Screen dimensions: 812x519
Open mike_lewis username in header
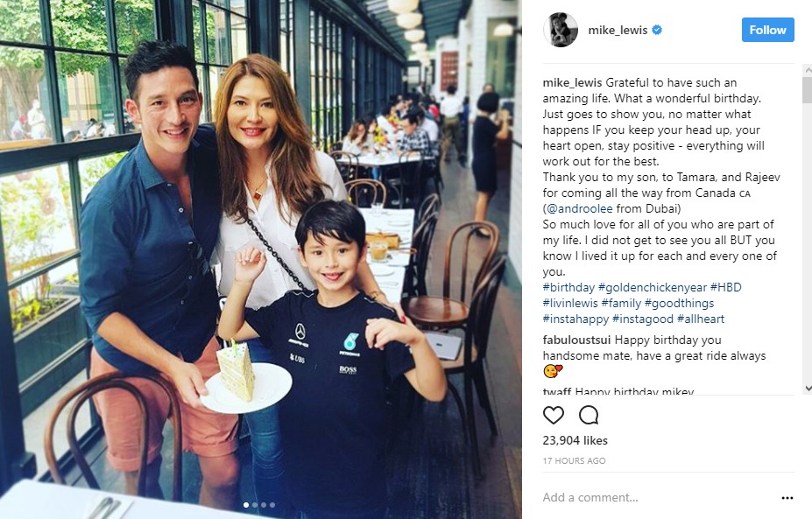click(x=618, y=30)
